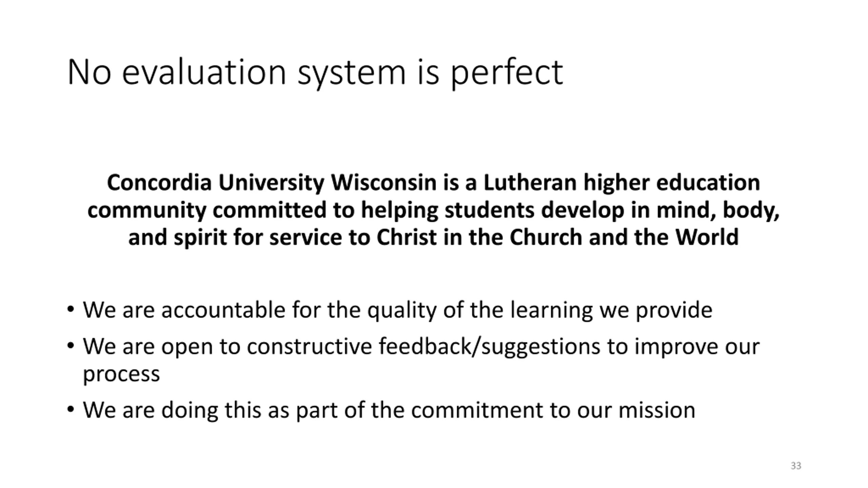Click the text 'feedback/suggestions' in the second bullet
This screenshot has width=868, height=488.
[x=489, y=347]
